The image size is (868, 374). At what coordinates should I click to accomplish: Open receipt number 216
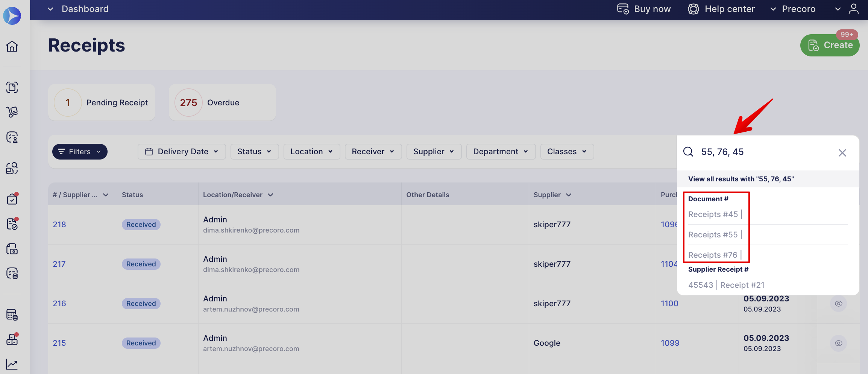59,304
